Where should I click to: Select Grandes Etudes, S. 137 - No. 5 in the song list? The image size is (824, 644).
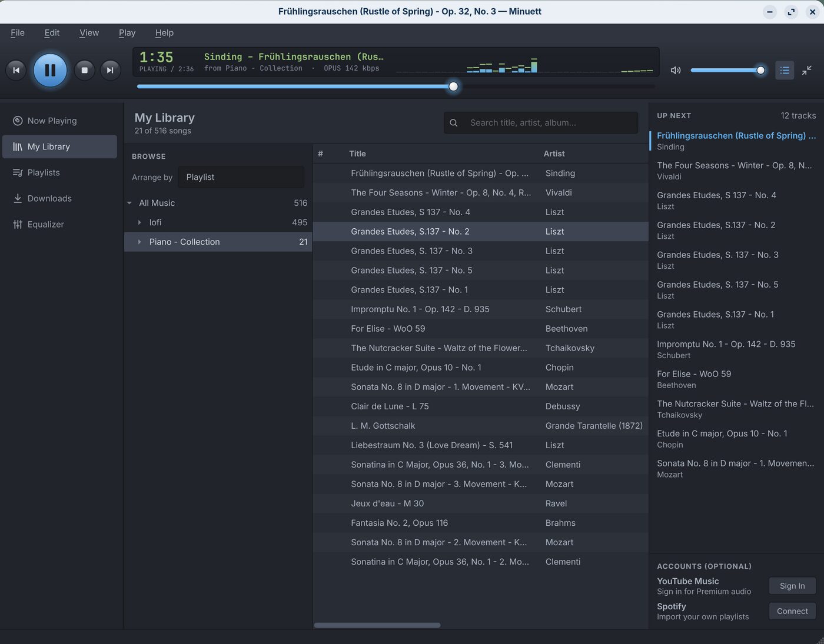pos(480,270)
